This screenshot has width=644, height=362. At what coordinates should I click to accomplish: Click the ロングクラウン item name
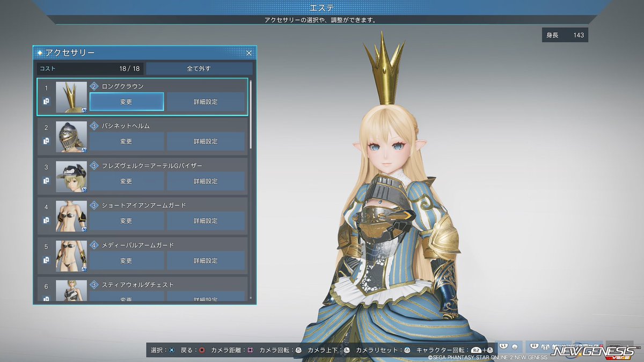(x=122, y=86)
